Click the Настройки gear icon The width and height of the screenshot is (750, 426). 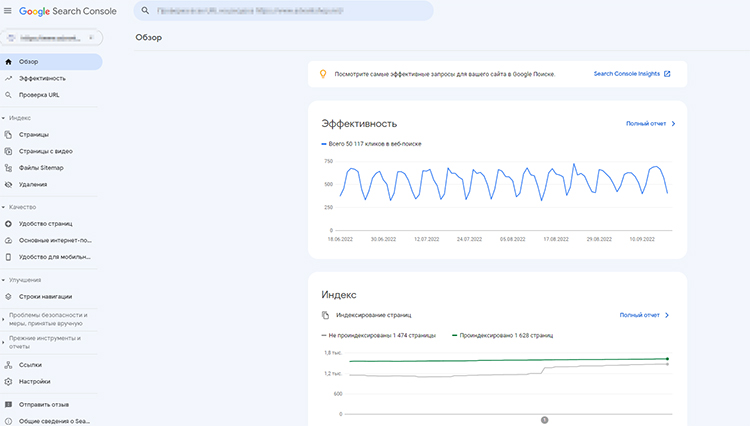[x=8, y=381]
